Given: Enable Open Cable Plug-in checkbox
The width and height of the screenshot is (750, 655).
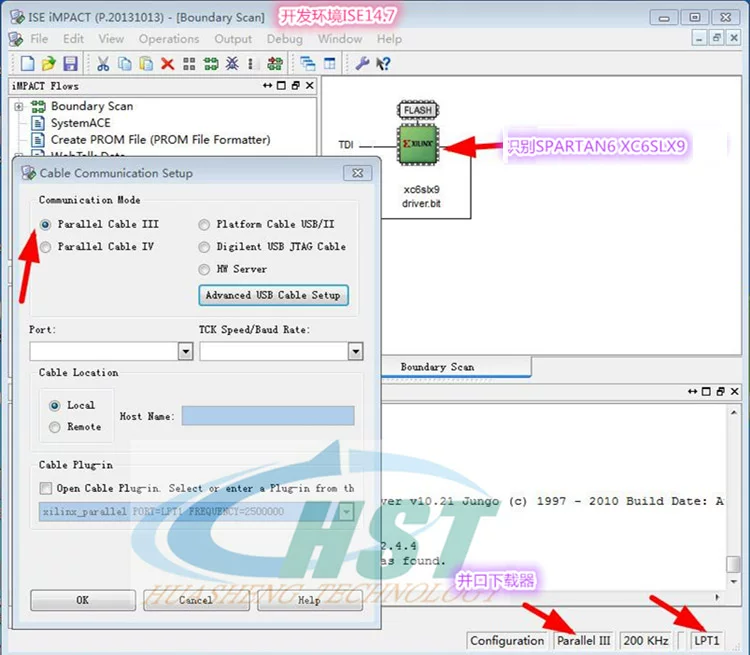Looking at the screenshot, I should [45, 488].
